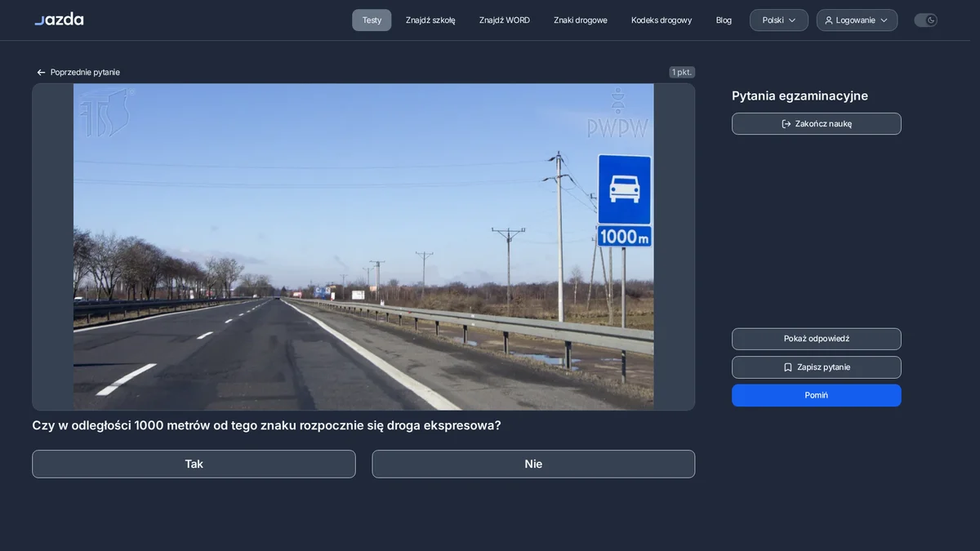This screenshot has width=980, height=551.
Task: Open Kodeks drogowy section
Action: 661,20
